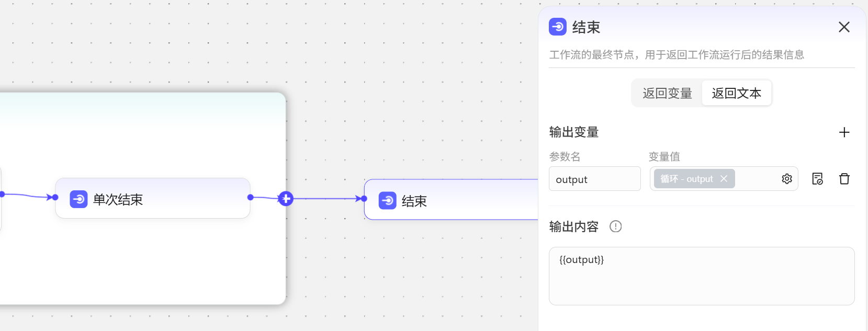The image size is (868, 331).
Task: Close the 结束 configuration panel
Action: pyautogui.click(x=843, y=27)
